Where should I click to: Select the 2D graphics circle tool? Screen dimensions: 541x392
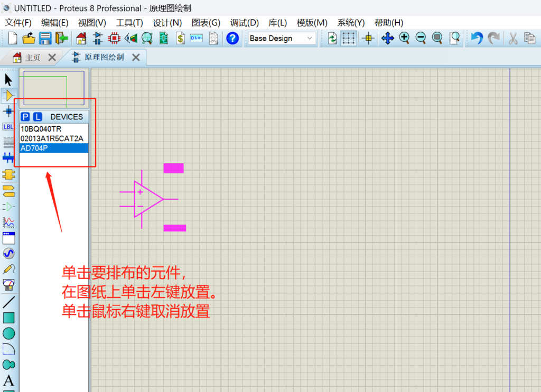8,333
